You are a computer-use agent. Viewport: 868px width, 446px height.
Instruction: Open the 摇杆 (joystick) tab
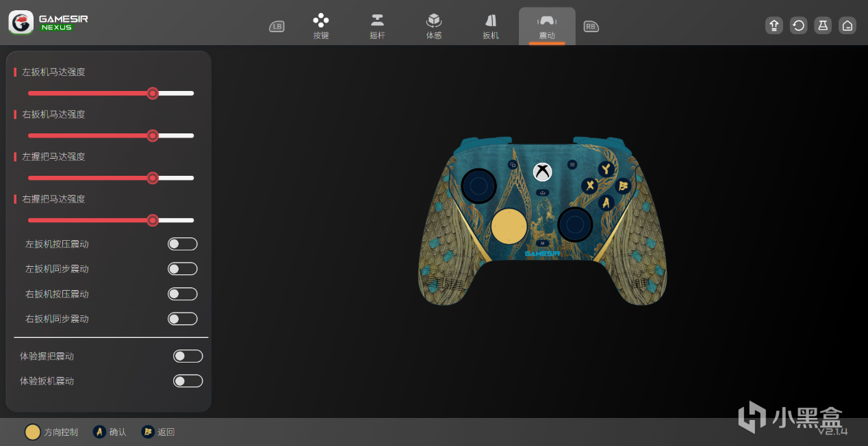377,26
